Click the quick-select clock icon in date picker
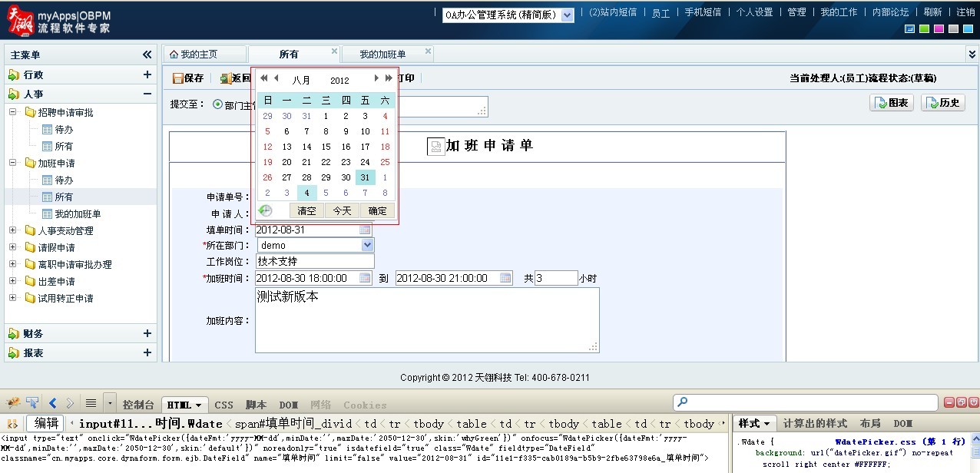The width and height of the screenshot is (980, 473). pos(265,210)
